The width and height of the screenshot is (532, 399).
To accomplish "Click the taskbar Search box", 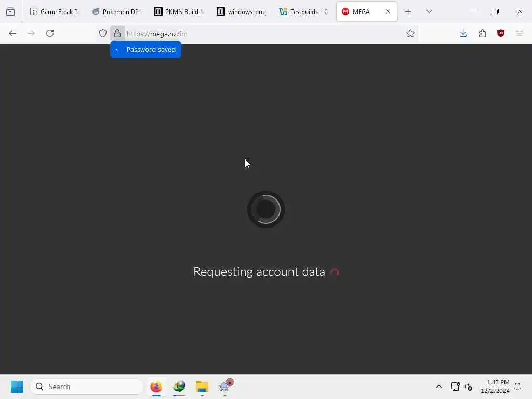I will [87, 387].
